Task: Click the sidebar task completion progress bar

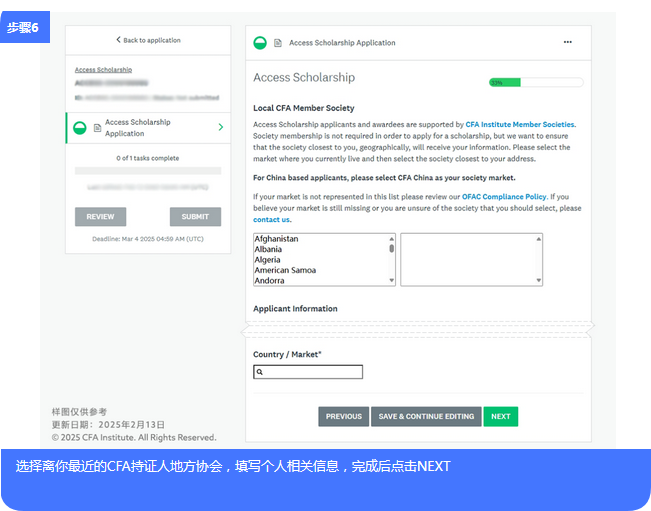Action: [x=148, y=171]
